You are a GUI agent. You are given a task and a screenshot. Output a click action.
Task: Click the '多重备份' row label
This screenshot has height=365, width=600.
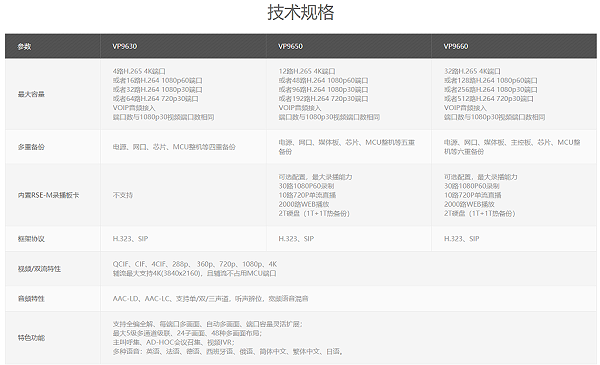point(31,147)
